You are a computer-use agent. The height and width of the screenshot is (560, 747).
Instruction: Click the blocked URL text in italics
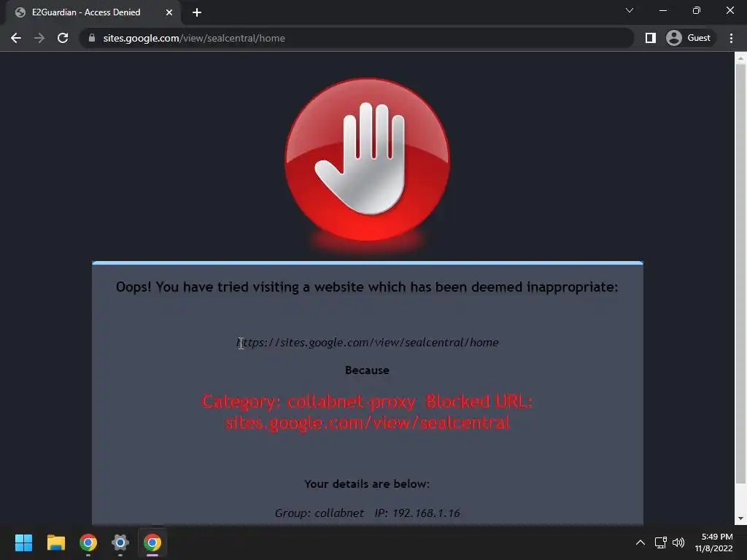click(x=368, y=343)
